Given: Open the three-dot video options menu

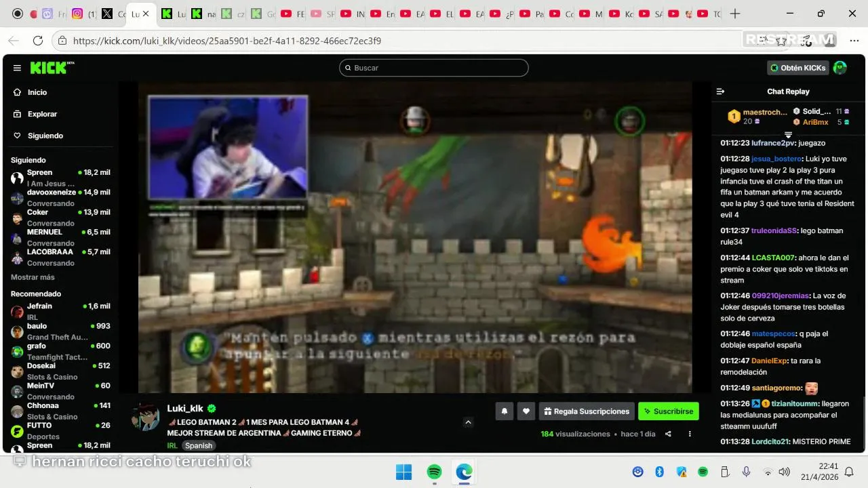Looking at the screenshot, I should click(690, 434).
